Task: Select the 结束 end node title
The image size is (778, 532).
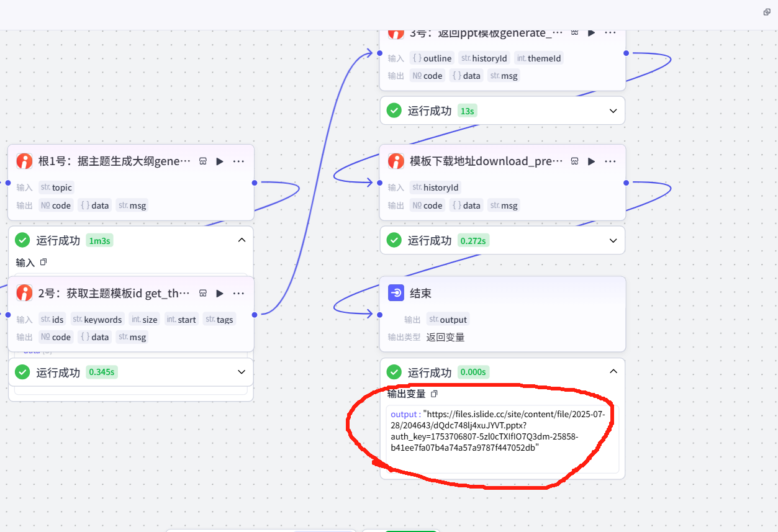Action: pos(420,293)
